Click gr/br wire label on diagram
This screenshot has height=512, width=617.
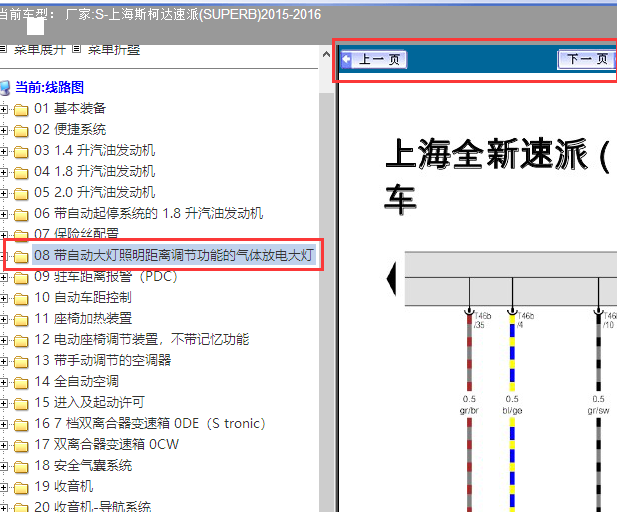[469, 410]
